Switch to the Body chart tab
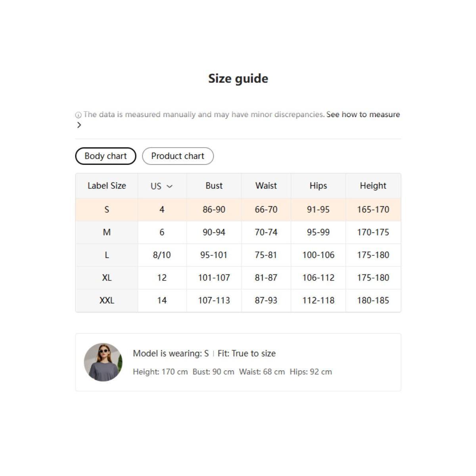Image resolution: width=476 pixels, height=476 pixels. tap(106, 156)
